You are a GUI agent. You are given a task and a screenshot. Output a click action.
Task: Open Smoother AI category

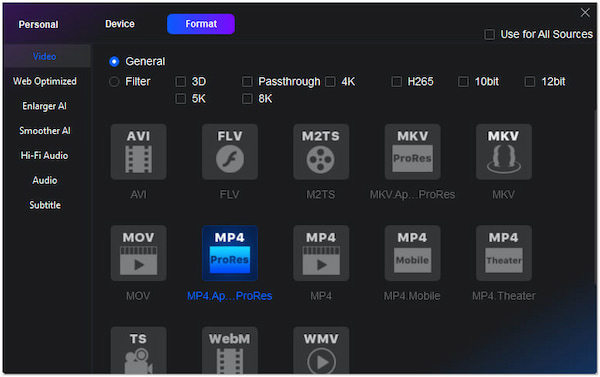[45, 131]
